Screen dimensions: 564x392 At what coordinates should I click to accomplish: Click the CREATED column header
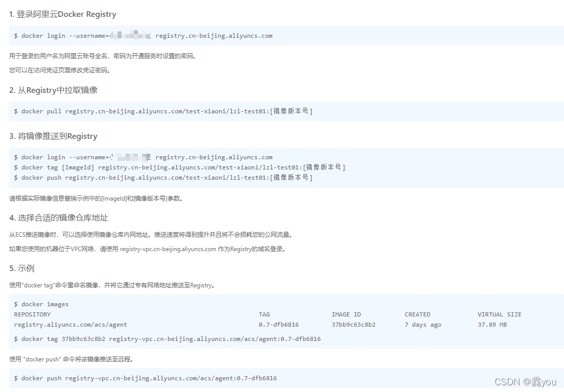coord(417,314)
